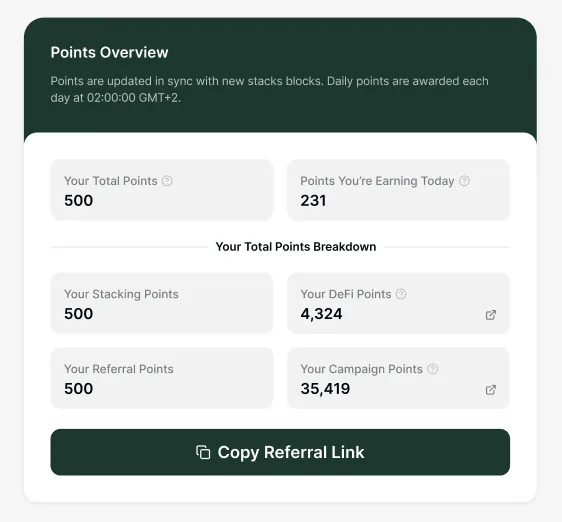Viewport: 562px width, 522px height.
Task: Click the copy icon inside the referral button
Action: 203,452
